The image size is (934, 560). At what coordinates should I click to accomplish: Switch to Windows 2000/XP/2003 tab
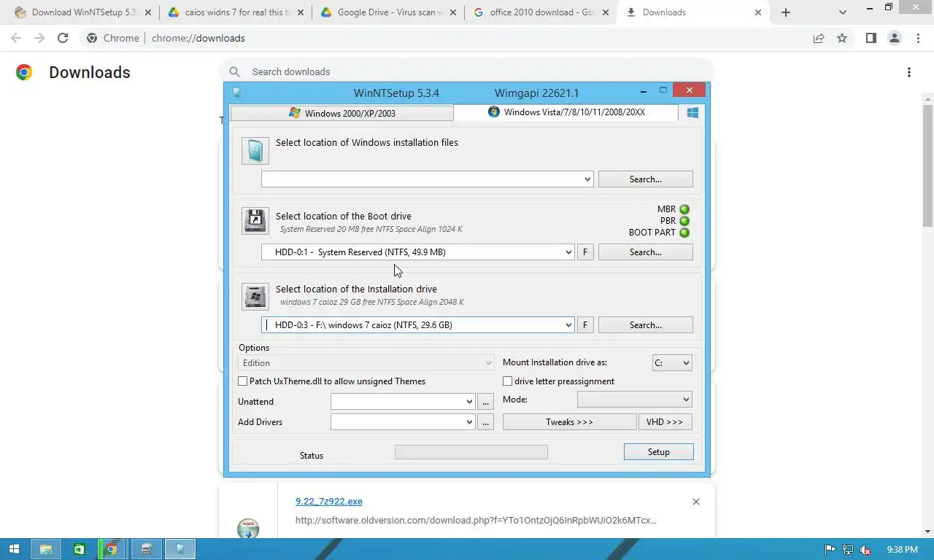coord(342,113)
